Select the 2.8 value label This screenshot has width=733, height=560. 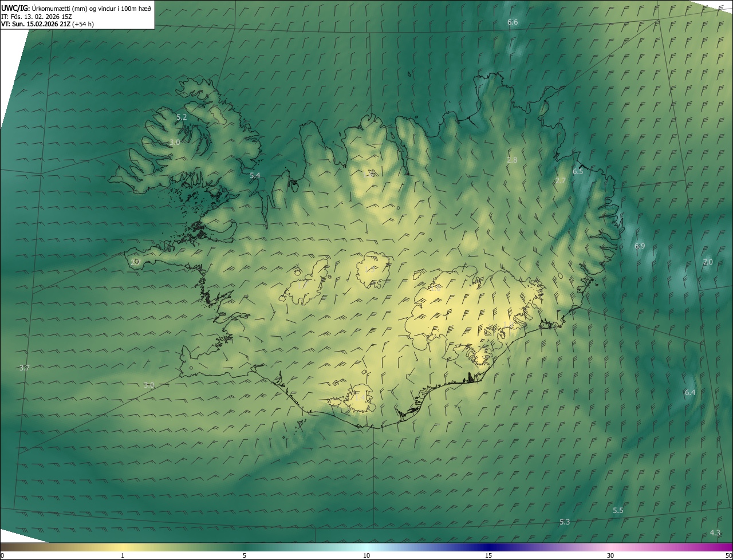pos(512,160)
